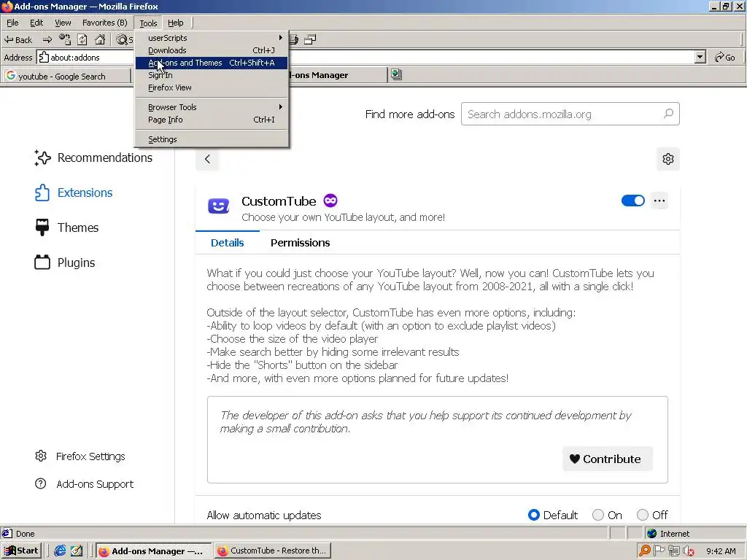Viewport: 747px width, 560px height.
Task: Open Themes category in sidebar
Action: (66, 227)
